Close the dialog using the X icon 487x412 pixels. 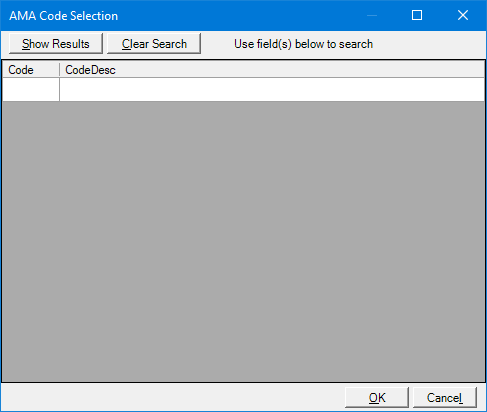click(x=463, y=15)
